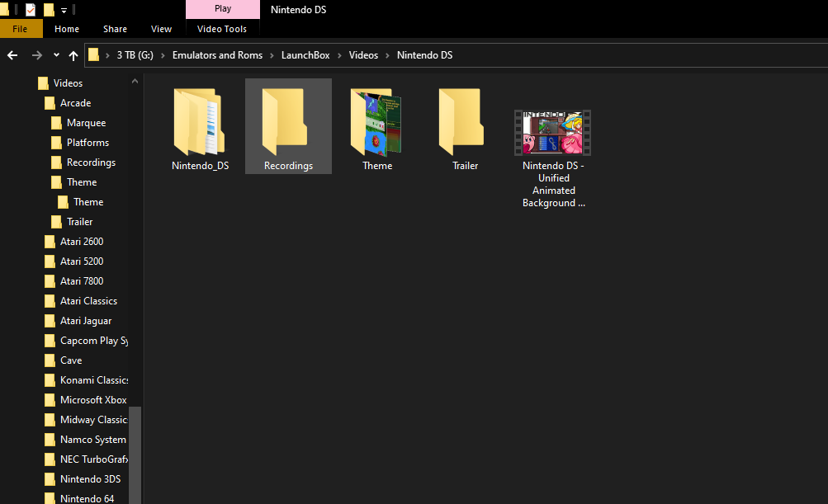828x504 pixels.
Task: Select Videos in the navigation tree
Action: coord(69,83)
